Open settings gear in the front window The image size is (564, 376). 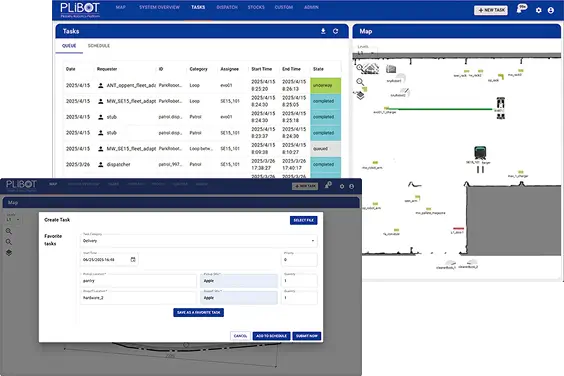click(342, 186)
